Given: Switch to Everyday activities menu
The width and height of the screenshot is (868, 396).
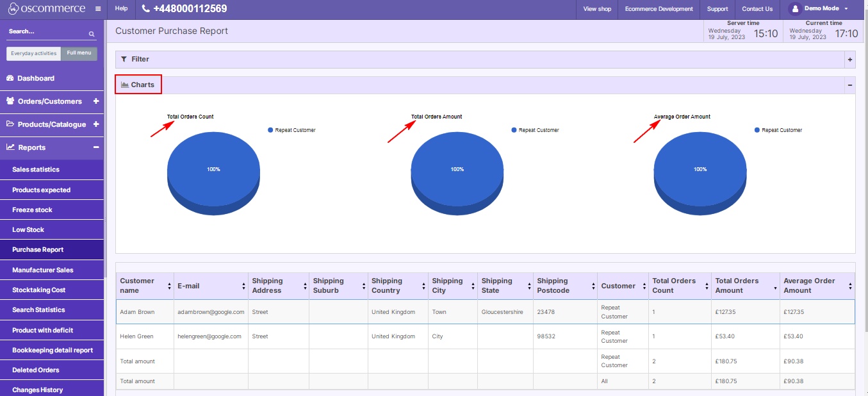Looking at the screenshot, I should pyautogui.click(x=34, y=53).
